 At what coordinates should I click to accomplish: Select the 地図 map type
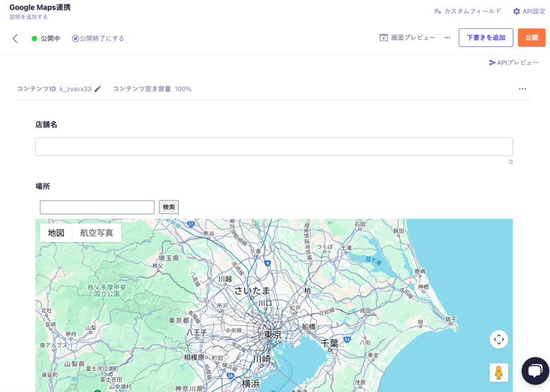coord(56,233)
